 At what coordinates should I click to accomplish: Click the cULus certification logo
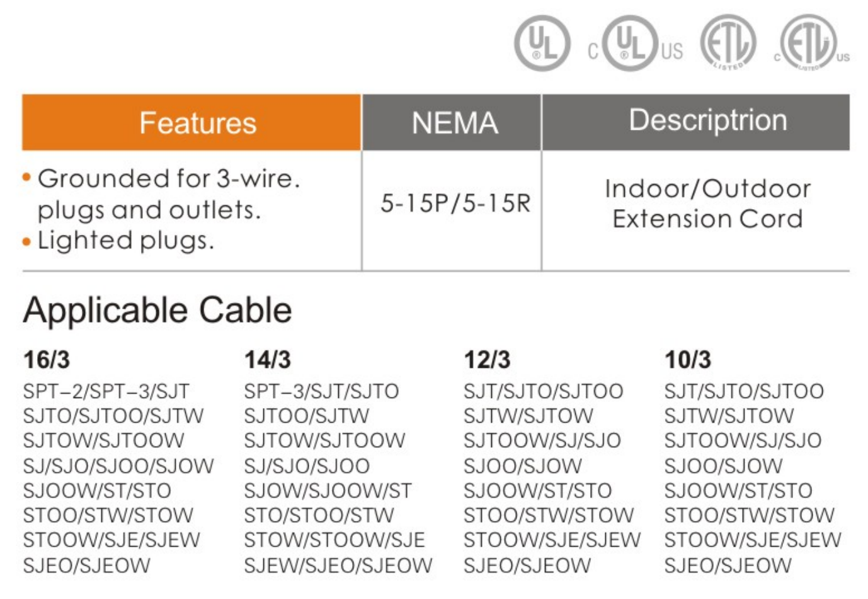634,45
